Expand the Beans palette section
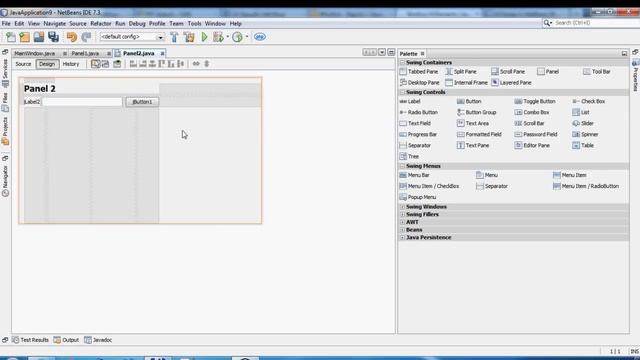The image size is (640, 360). 402,230
